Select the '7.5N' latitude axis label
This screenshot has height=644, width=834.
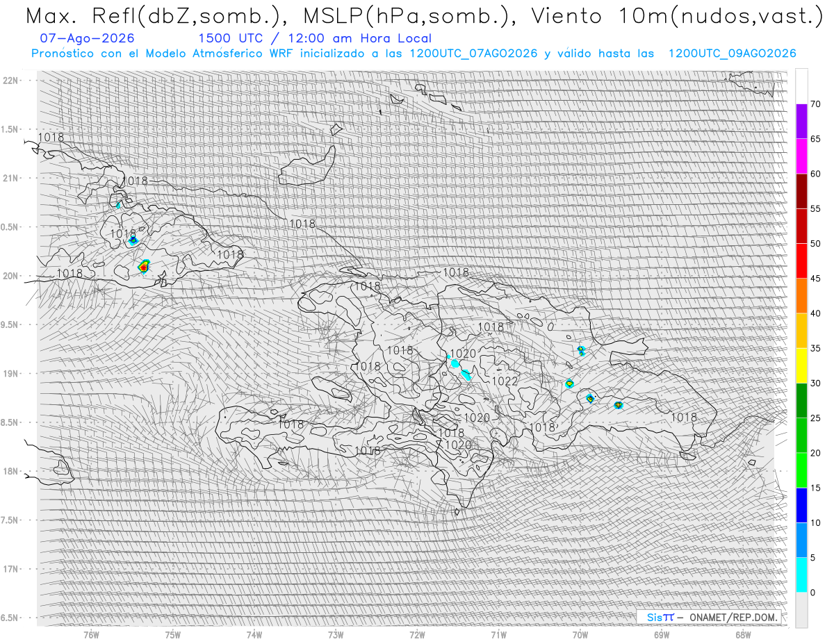10,520
